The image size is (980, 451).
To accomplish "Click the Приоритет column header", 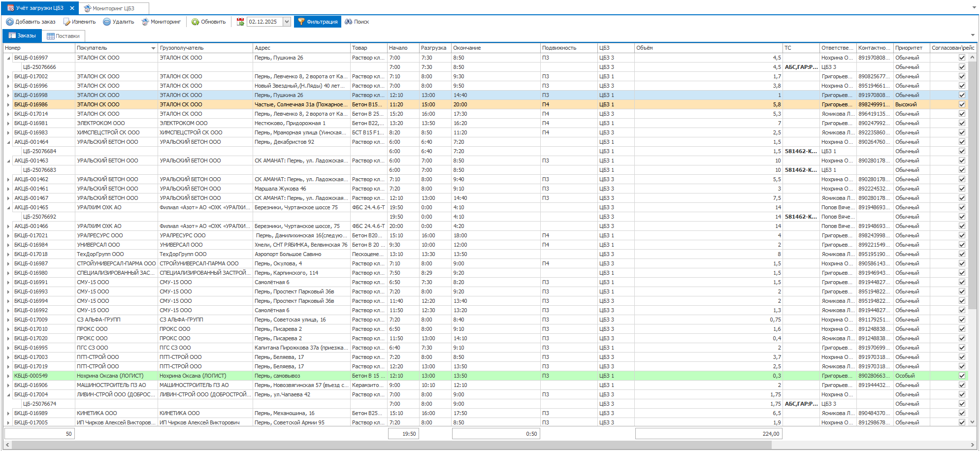I will click(x=910, y=48).
